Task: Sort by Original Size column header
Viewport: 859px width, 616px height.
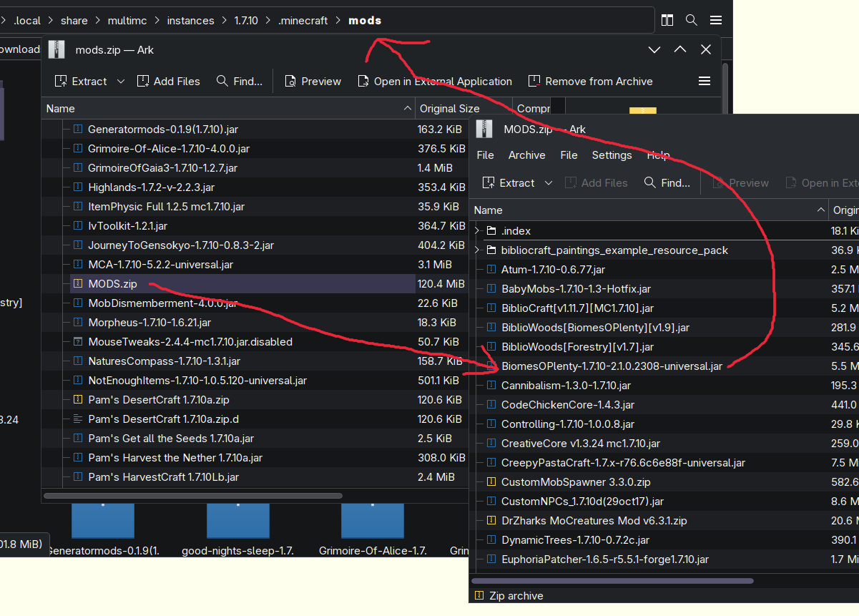Action: click(x=449, y=109)
